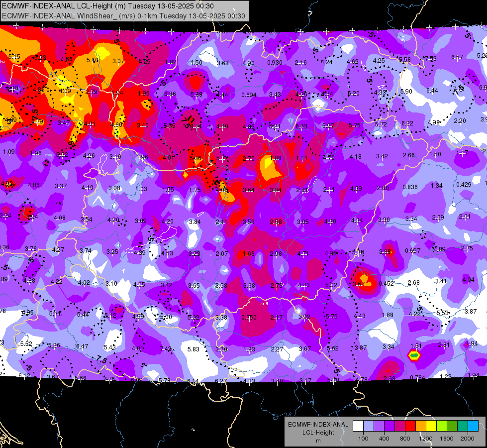This screenshot has width=487, height=448.
Task: Click wind shear value 6.86
Action: point(170,94)
